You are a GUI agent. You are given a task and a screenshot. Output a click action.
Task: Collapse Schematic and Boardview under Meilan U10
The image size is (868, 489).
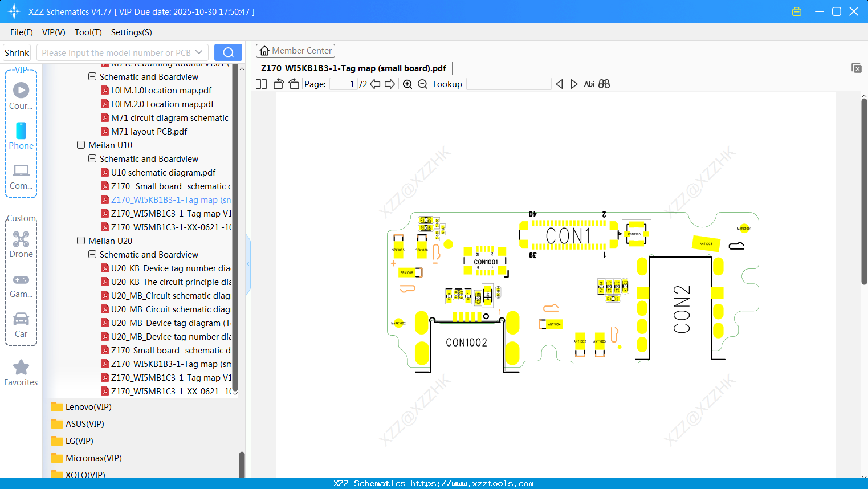click(x=92, y=158)
